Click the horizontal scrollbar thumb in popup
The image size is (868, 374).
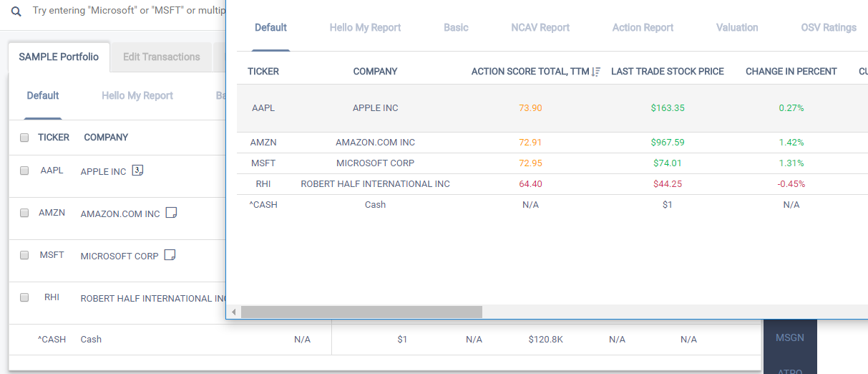click(x=361, y=312)
